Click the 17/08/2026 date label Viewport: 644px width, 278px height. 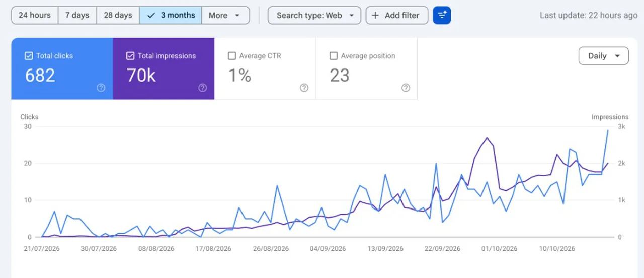[x=214, y=249]
